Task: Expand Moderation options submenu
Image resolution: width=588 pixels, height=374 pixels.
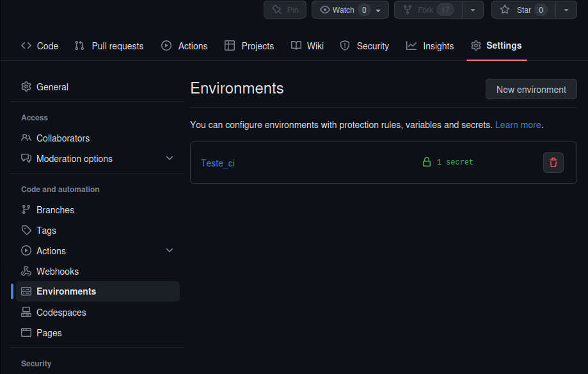Action: [170, 158]
